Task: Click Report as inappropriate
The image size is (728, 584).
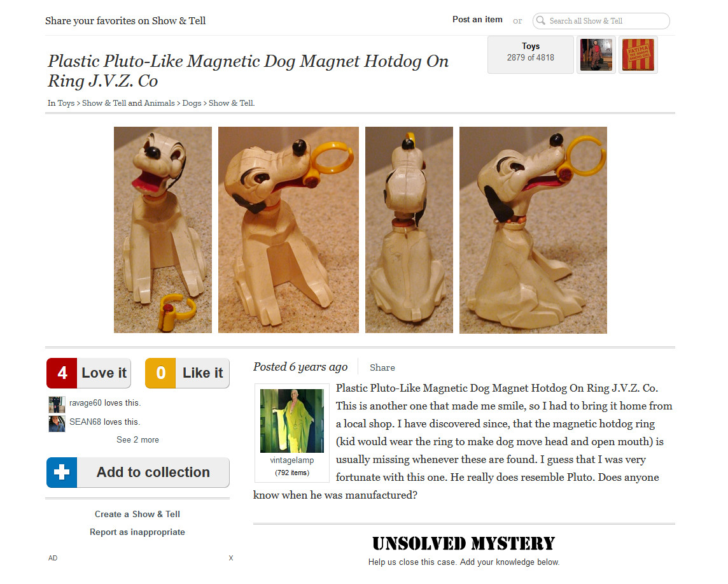Action: (137, 532)
